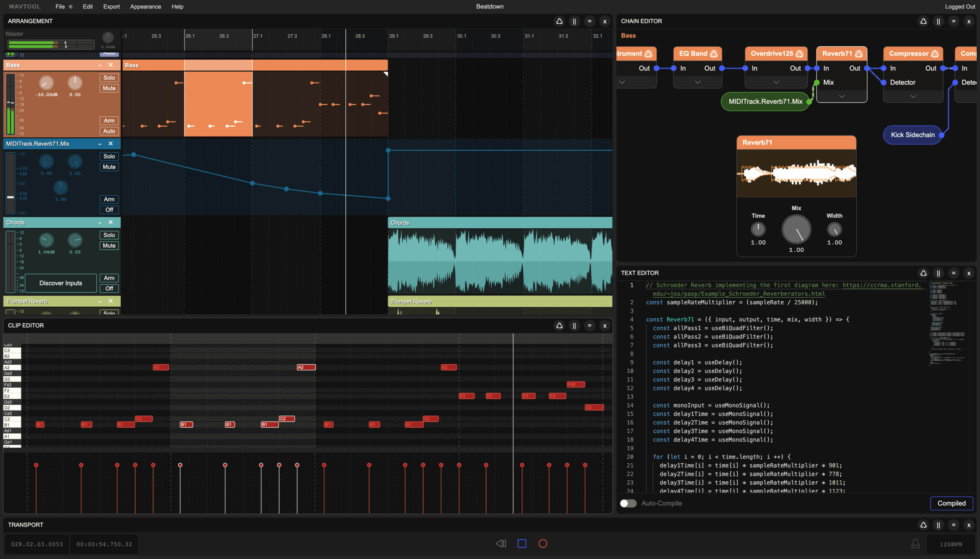980x559 pixels.
Task: Click the Arrangement panel recycle icon
Action: click(559, 21)
